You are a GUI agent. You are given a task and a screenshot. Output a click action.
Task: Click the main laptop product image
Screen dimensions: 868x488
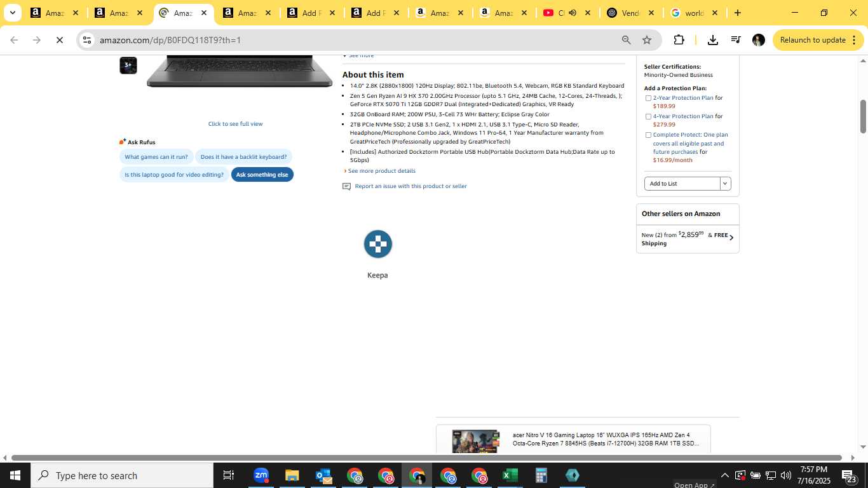pyautogui.click(x=240, y=71)
